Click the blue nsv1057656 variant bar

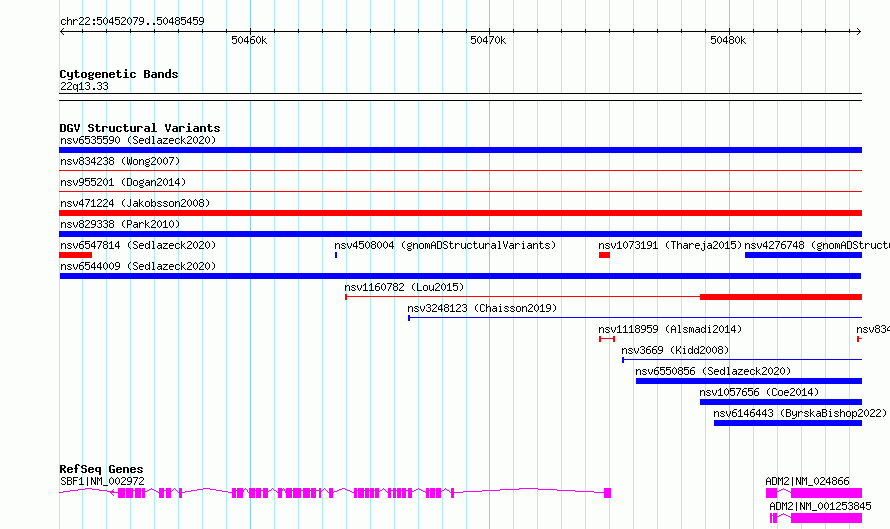pos(781,402)
